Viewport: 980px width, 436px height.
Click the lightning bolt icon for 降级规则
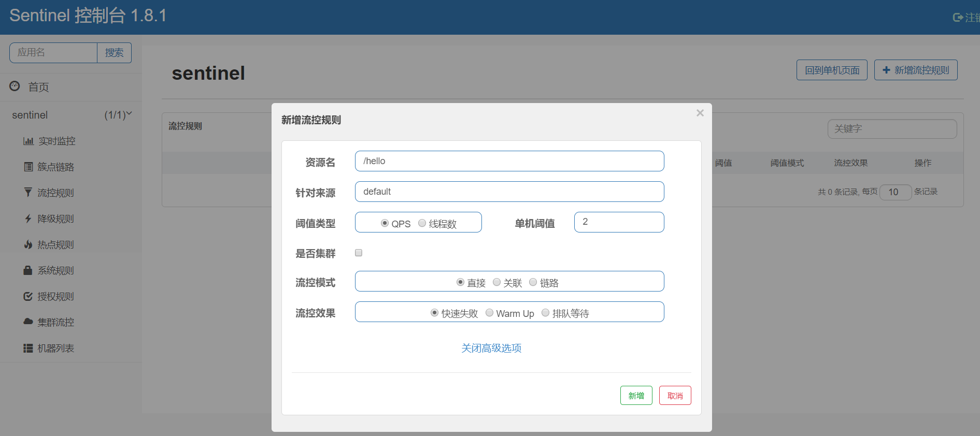[x=28, y=219]
